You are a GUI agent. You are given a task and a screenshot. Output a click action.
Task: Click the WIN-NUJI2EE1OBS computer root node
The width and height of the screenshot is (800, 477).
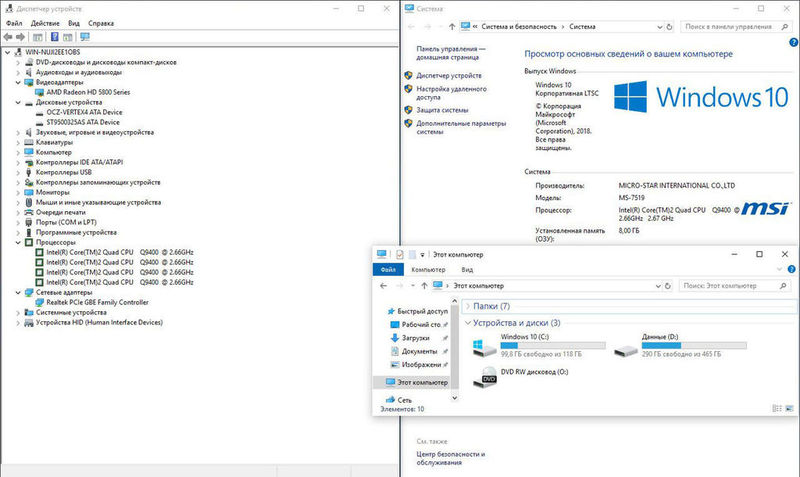pyautogui.click(x=53, y=52)
